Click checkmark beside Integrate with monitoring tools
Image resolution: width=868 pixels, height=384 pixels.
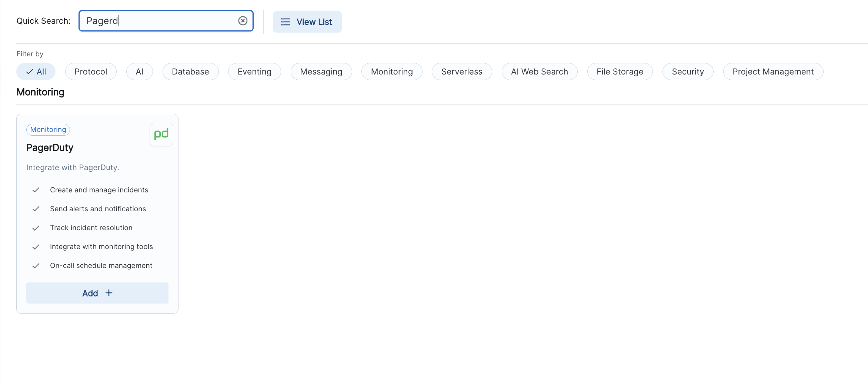pos(36,247)
